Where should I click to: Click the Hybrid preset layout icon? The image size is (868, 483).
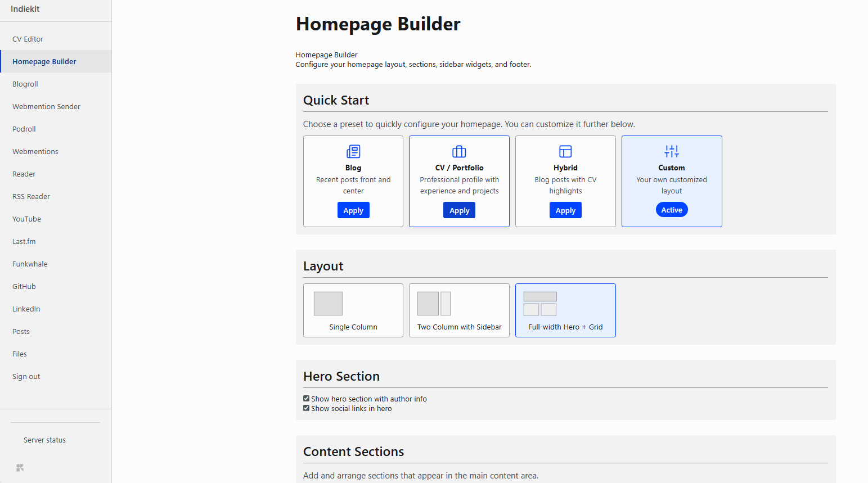[x=565, y=151]
